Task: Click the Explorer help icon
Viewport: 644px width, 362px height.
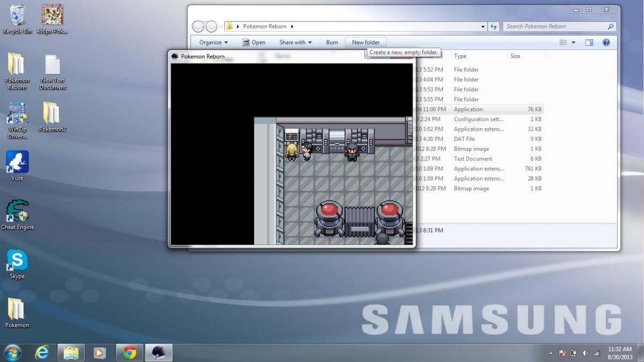Action: coord(606,42)
